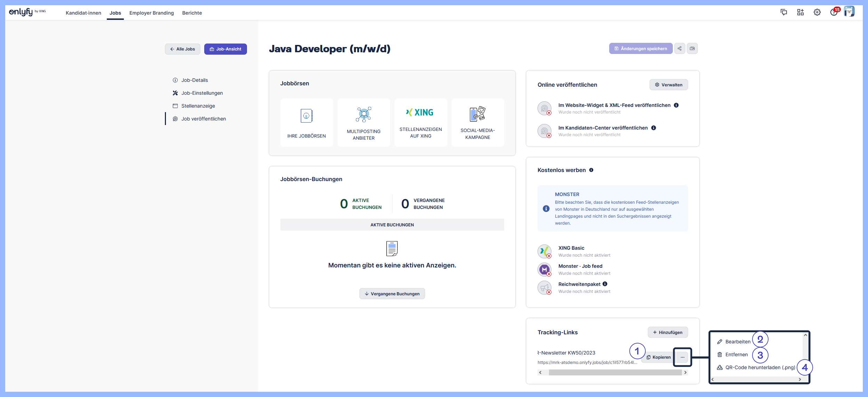
Task: Toggle Kandidaten-Center publishing status
Action: (544, 131)
